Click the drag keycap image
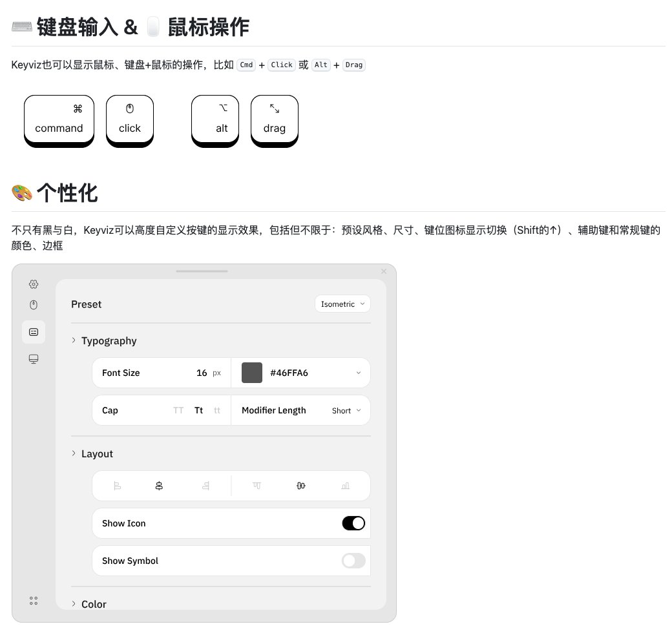 (x=274, y=121)
